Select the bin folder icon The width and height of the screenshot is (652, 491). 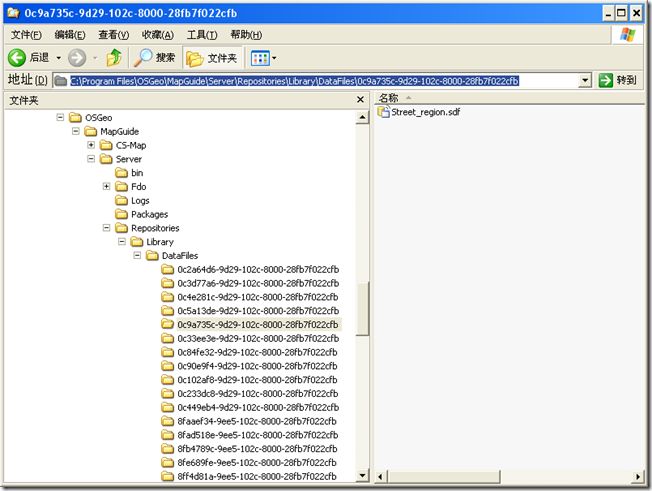tap(121, 173)
